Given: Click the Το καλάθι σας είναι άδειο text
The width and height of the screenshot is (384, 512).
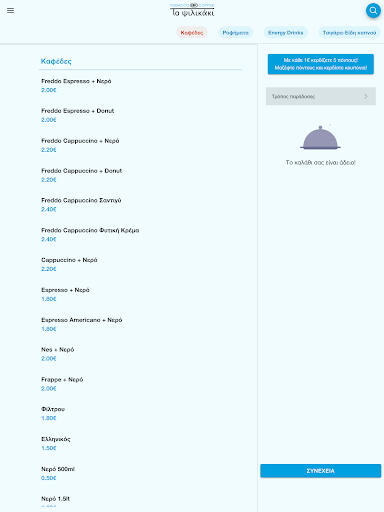Looking at the screenshot, I should click(x=320, y=163).
